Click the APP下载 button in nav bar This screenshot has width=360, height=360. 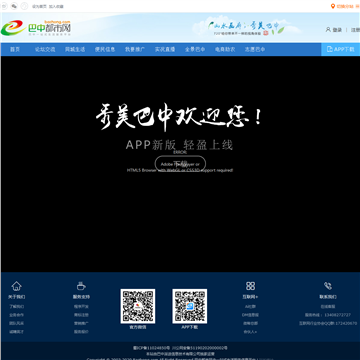pyautogui.click(x=341, y=49)
